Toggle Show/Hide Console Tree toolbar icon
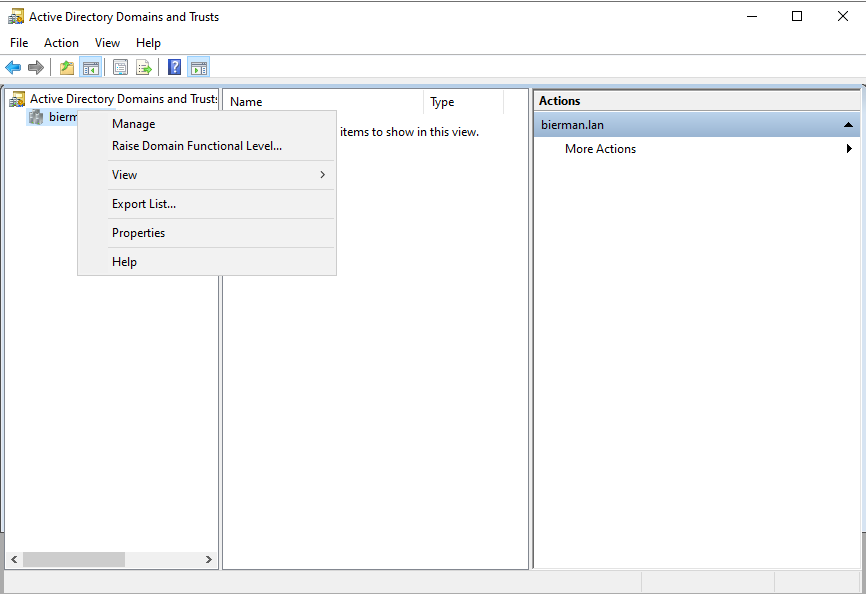The width and height of the screenshot is (866, 594). point(90,68)
